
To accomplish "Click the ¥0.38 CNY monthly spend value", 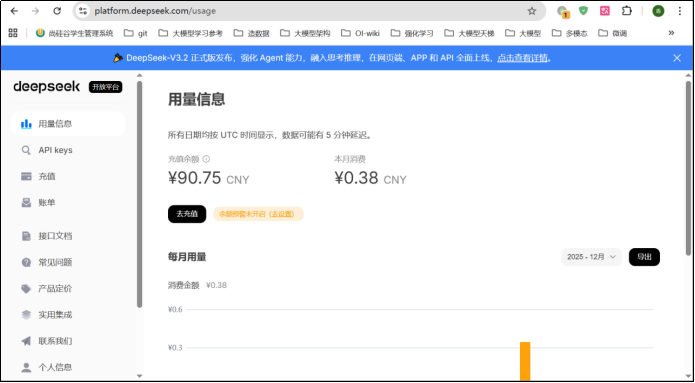I will pos(370,178).
